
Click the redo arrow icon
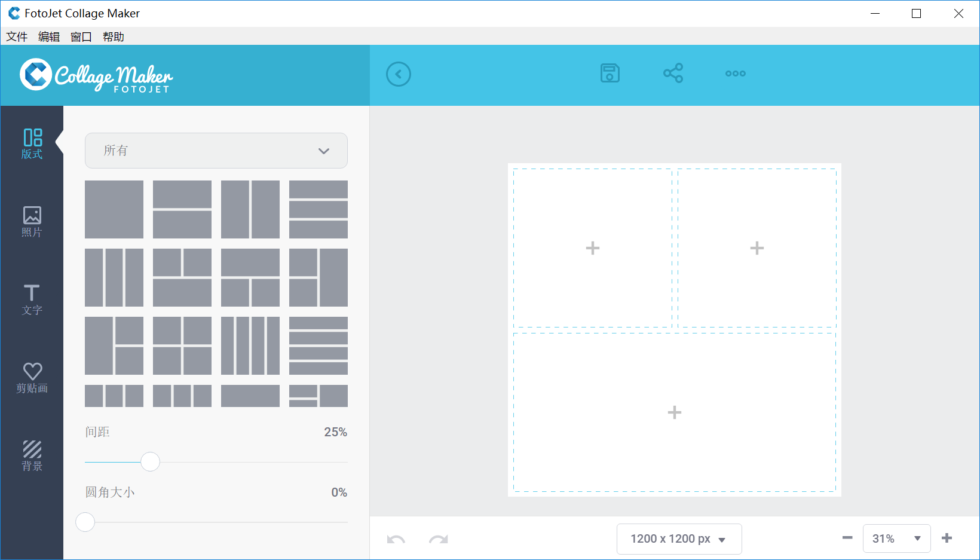click(x=438, y=539)
